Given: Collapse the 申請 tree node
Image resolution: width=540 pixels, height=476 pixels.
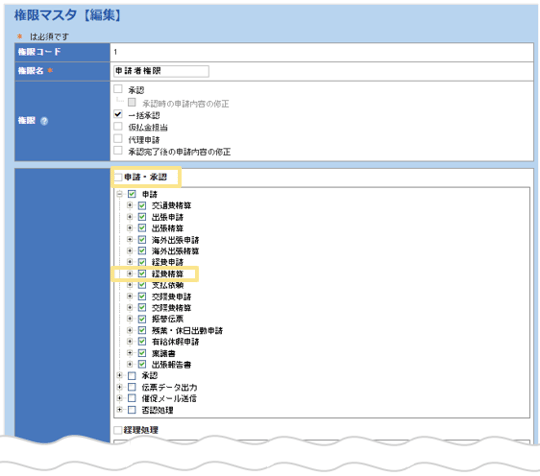Looking at the screenshot, I should point(120,194).
